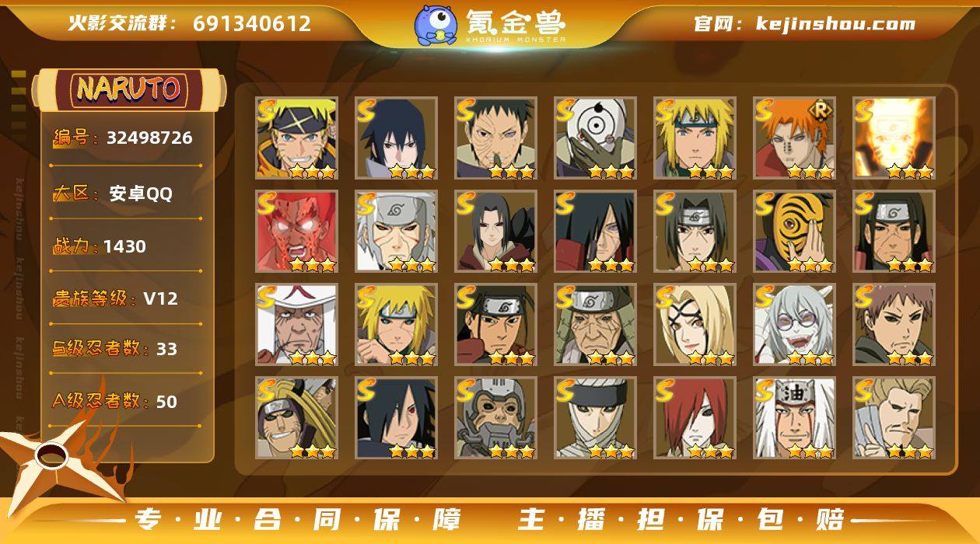Click the R badge on Pain portrait
This screenshot has height=544, width=980.
818,111
